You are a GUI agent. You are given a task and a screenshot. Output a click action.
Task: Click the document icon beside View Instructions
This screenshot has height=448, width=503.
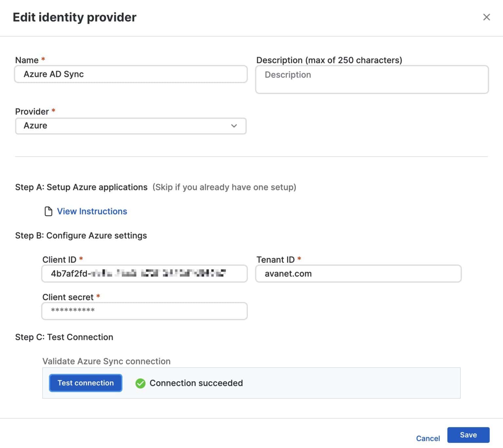[48, 211]
